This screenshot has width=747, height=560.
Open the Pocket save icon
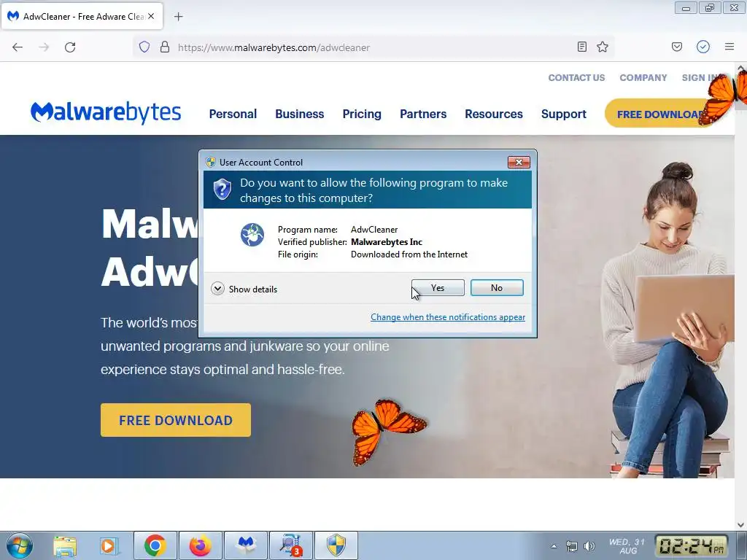tap(676, 47)
